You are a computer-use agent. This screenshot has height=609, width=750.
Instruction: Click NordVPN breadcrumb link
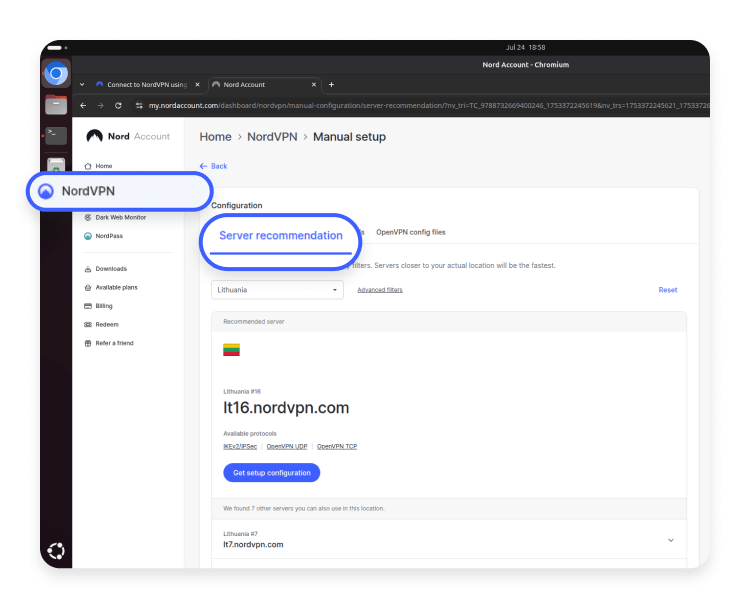point(272,137)
